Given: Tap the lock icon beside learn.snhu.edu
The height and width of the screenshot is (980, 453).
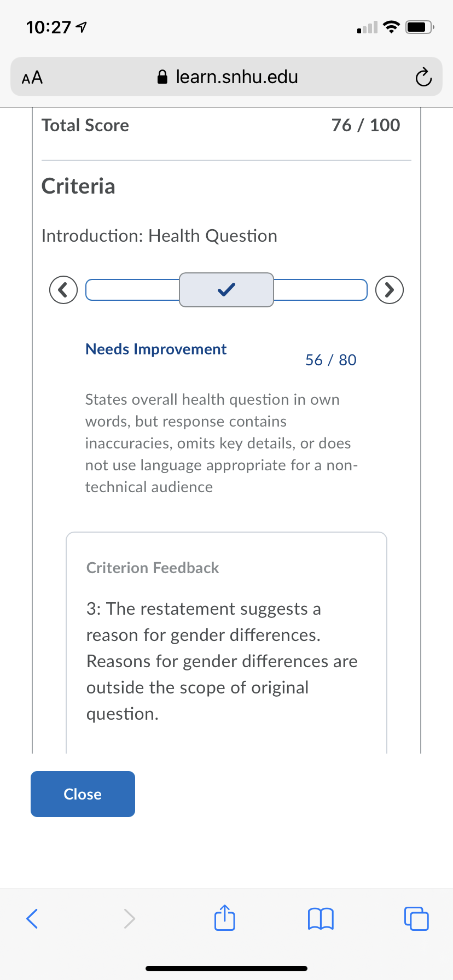Looking at the screenshot, I should coord(162,77).
